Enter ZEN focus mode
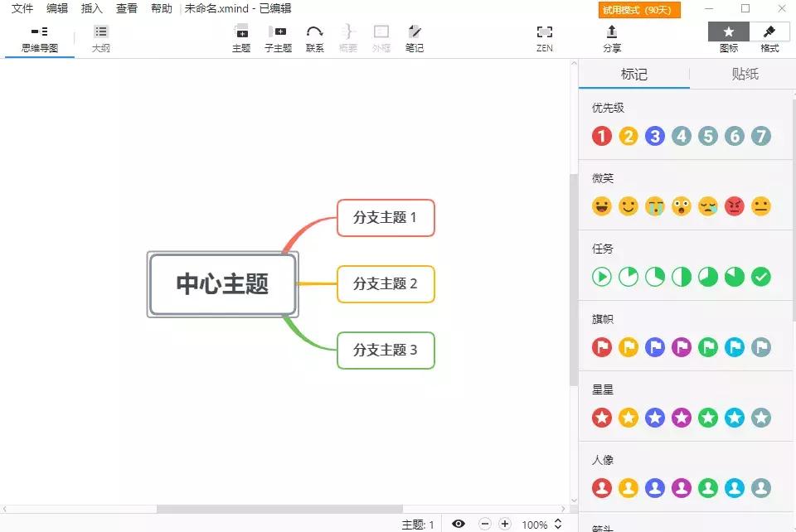 pyautogui.click(x=545, y=36)
